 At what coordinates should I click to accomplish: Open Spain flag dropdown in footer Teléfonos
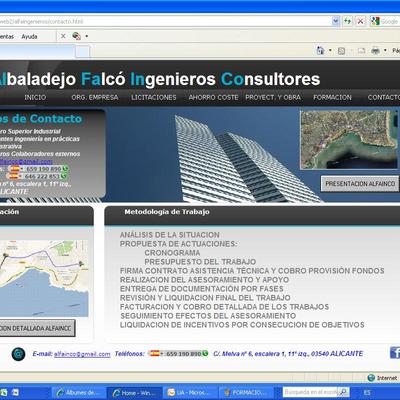click(x=156, y=353)
